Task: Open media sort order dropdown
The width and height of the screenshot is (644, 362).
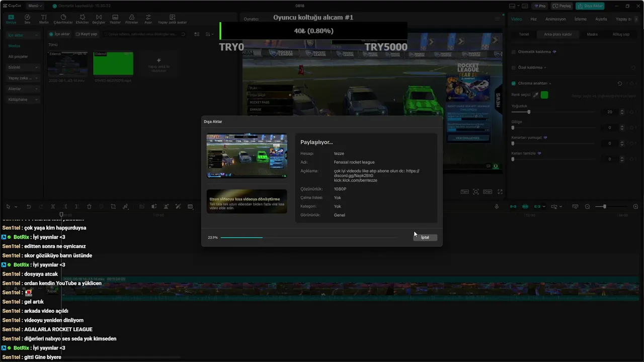Action: click(x=208, y=34)
